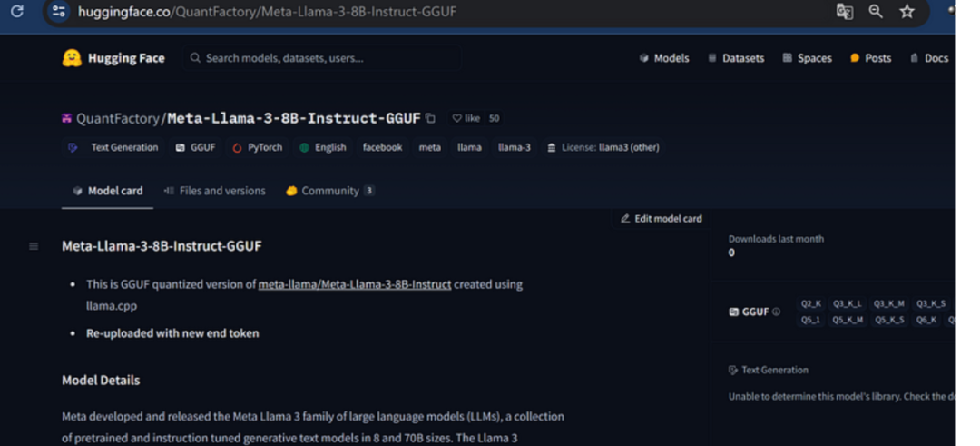The height and width of the screenshot is (446, 980).
Task: Click the sidebar Text Generation label
Action: tap(775, 371)
